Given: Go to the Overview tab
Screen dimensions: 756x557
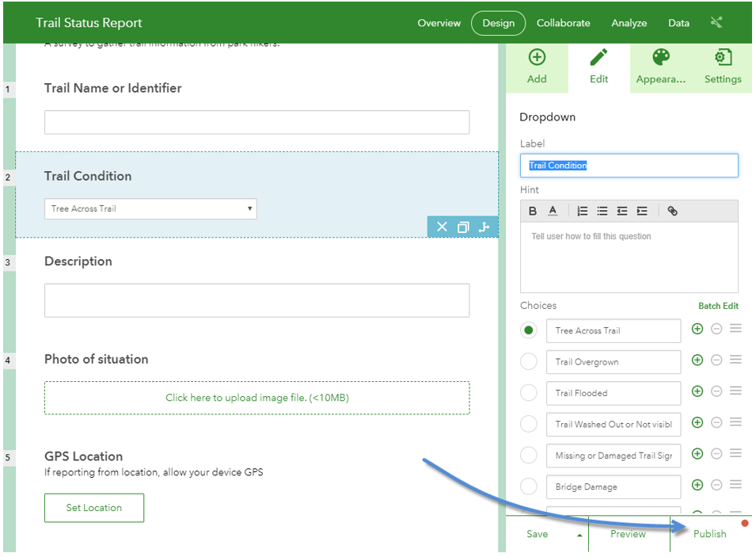Looking at the screenshot, I should (439, 23).
